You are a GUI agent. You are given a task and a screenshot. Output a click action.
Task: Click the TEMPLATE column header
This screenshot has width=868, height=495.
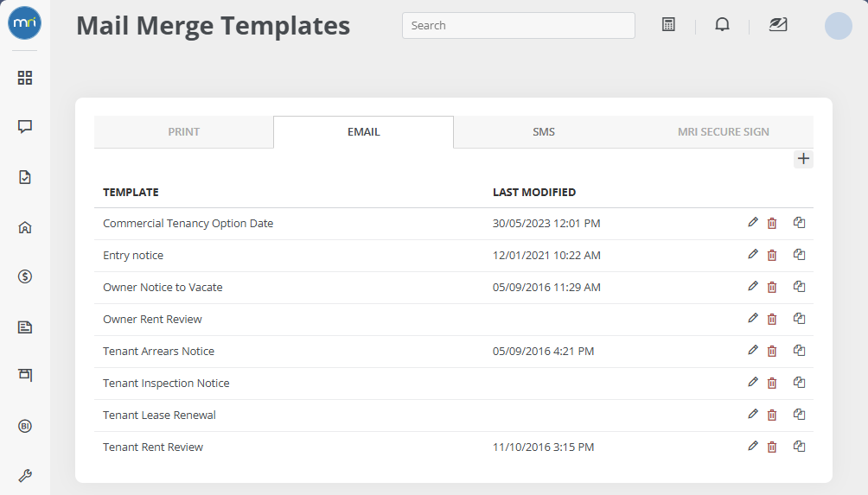[x=131, y=193]
